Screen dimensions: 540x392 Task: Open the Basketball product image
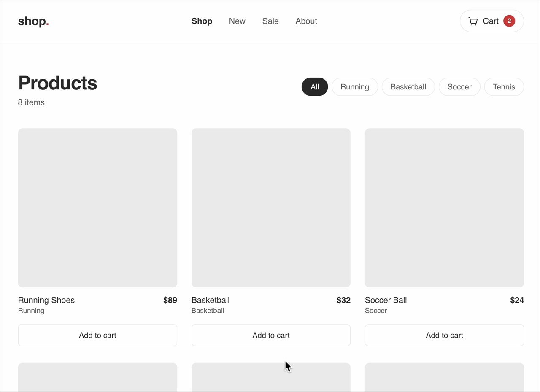(271, 208)
